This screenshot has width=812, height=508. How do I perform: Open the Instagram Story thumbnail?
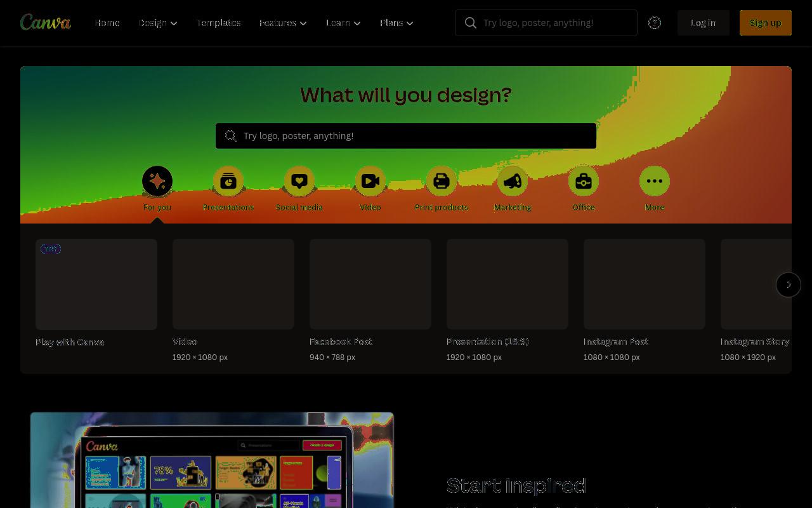[756, 284]
